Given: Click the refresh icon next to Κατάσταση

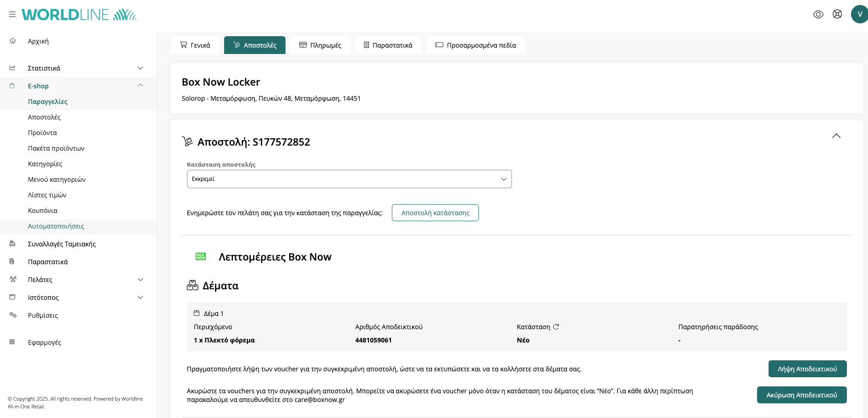Looking at the screenshot, I should pyautogui.click(x=556, y=327).
